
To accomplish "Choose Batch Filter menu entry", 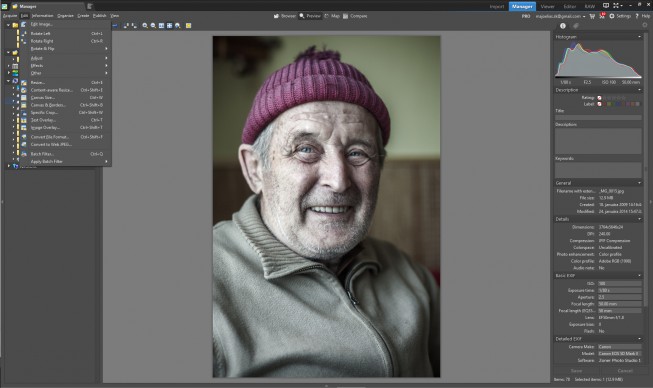I will (66, 154).
